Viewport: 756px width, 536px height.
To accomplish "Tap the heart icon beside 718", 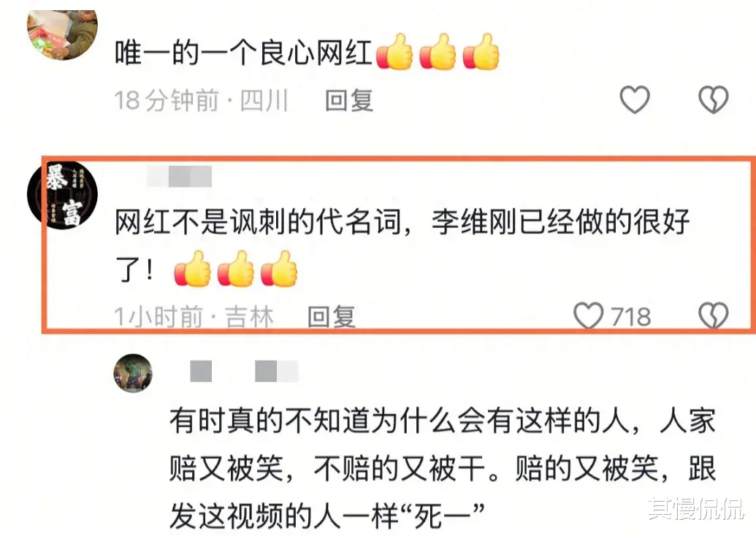I will 588,315.
